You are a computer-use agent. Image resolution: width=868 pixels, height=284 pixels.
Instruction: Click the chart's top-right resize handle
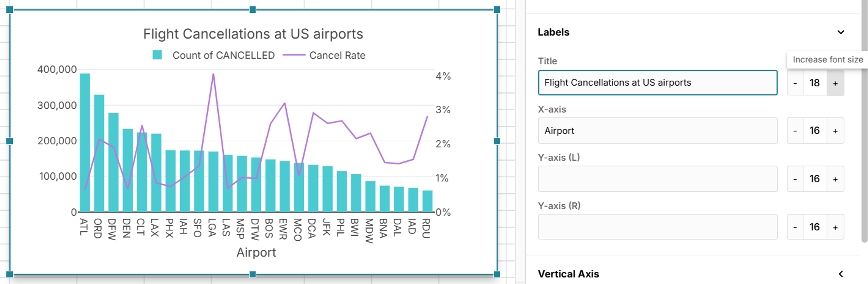[497, 10]
